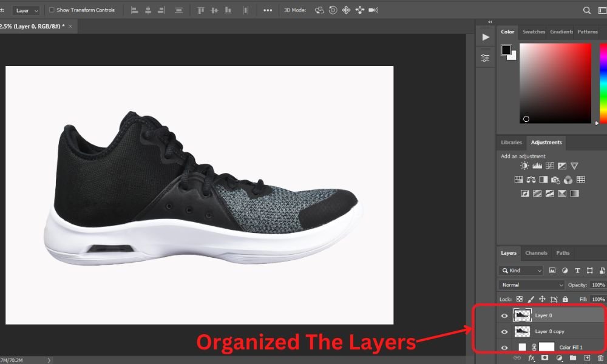Select the 3D Pan camera icon
This screenshot has height=364, width=607.
point(346,10)
